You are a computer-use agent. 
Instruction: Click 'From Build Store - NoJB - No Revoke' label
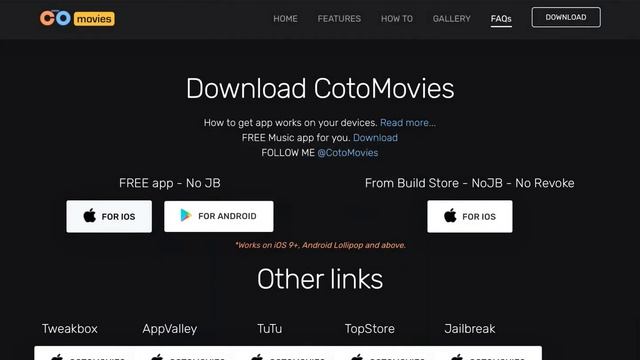coord(470,183)
